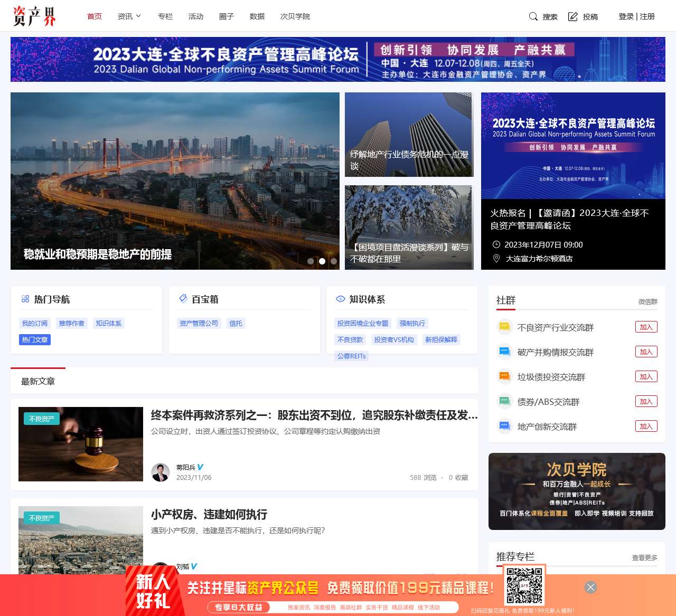Click the 知识体系 tag under 热门导航
676x616 pixels.
click(109, 324)
